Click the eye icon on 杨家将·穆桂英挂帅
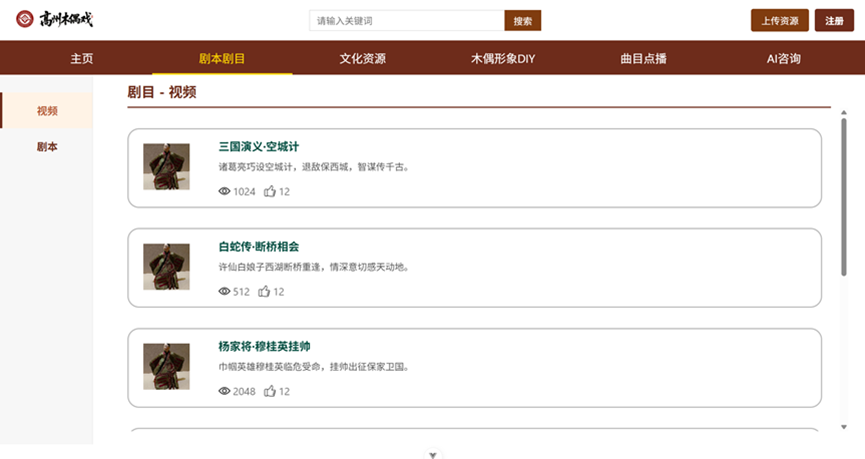The image size is (865, 459). click(224, 392)
